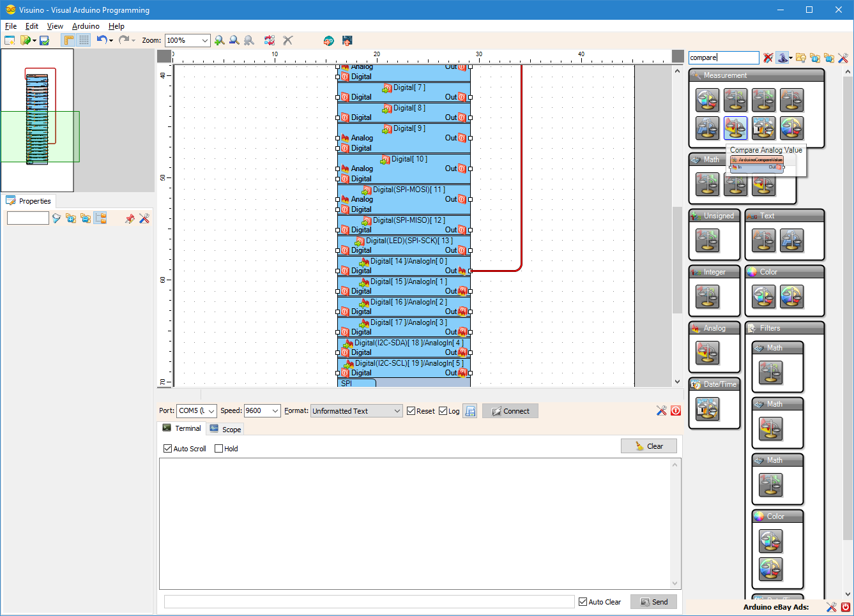Open the Properties tab
The image size is (854, 616).
point(29,201)
